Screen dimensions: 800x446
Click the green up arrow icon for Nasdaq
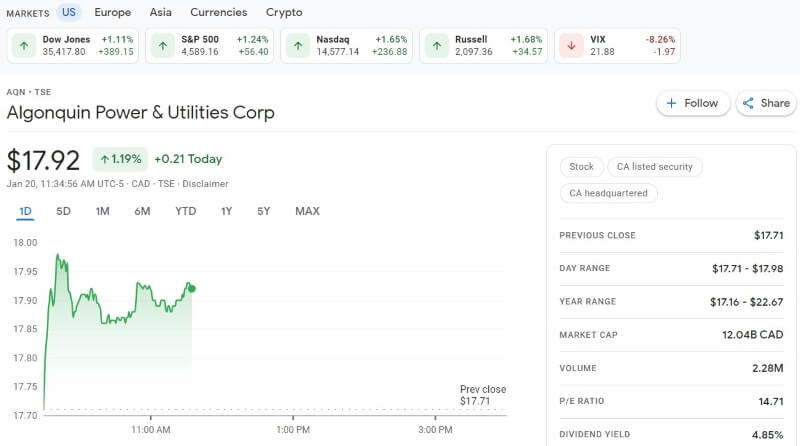coord(298,46)
